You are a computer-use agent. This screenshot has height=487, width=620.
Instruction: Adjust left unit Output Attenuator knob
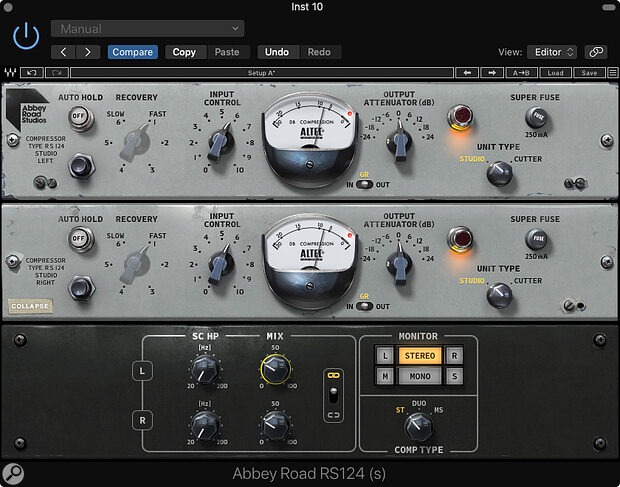pyautogui.click(x=399, y=142)
